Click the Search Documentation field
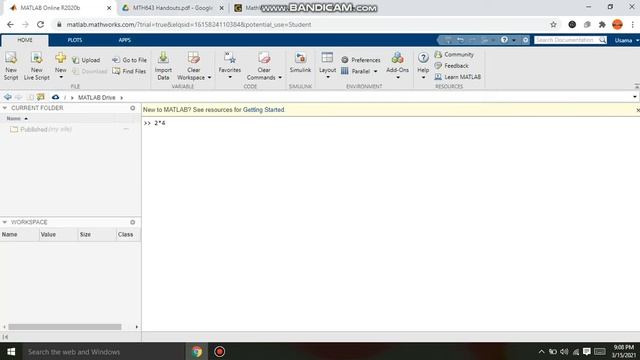 pos(566,40)
